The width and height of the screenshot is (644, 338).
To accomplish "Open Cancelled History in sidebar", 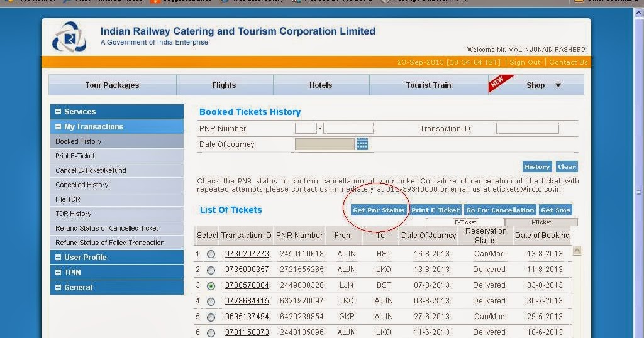I will pos(116,185).
